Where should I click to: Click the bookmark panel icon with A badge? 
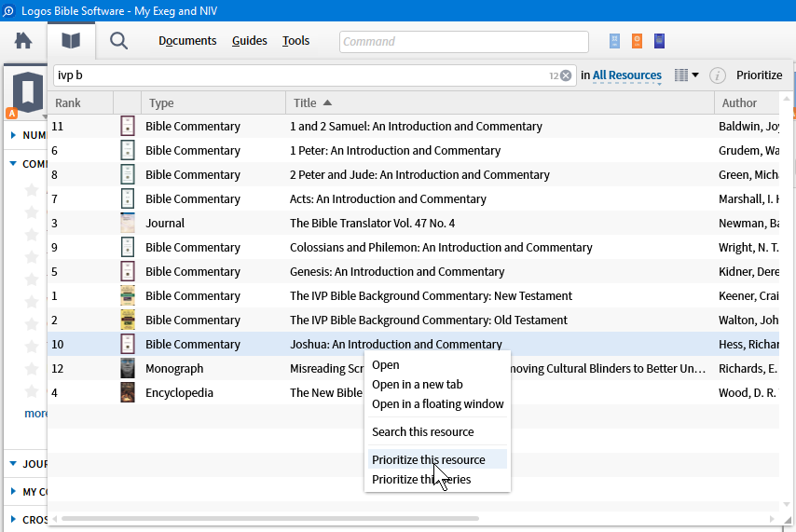[25, 94]
